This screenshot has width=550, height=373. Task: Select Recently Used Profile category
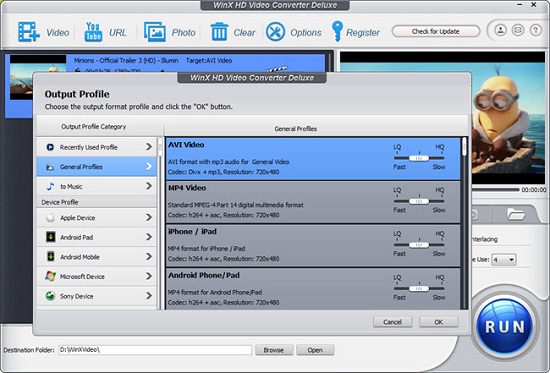click(96, 147)
